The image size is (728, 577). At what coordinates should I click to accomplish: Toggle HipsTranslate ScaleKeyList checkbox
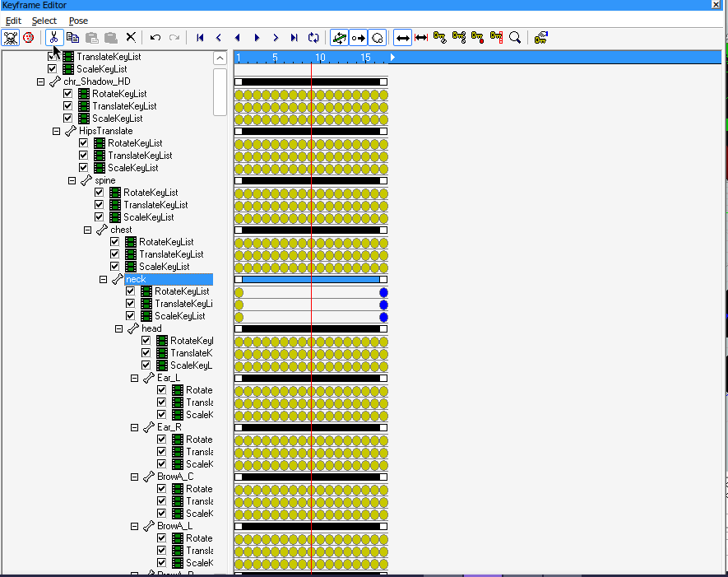(84, 168)
